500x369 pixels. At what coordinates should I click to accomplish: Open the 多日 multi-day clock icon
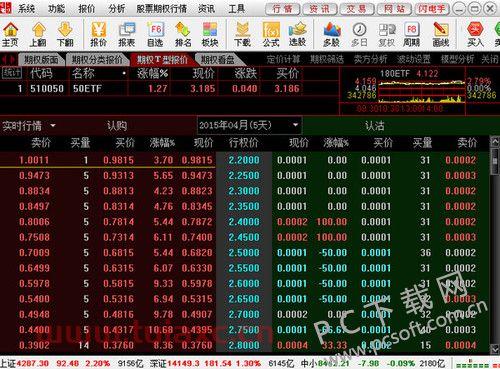tap(359, 34)
